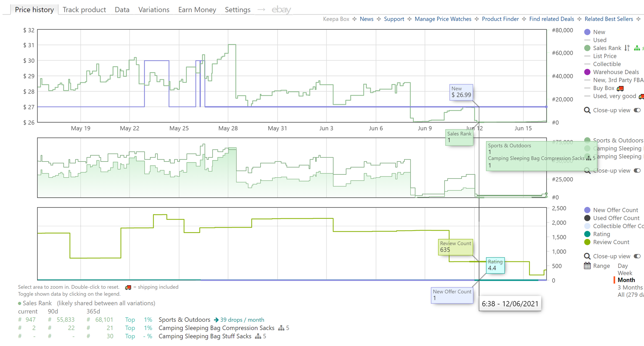Toggle the Warehouse Deals legend dot
This screenshot has height=346, width=644.
pos(587,72)
